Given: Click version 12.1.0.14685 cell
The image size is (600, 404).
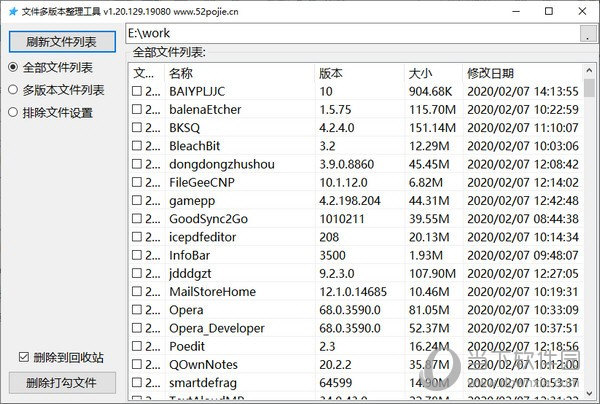Looking at the screenshot, I should pyautogui.click(x=353, y=292).
